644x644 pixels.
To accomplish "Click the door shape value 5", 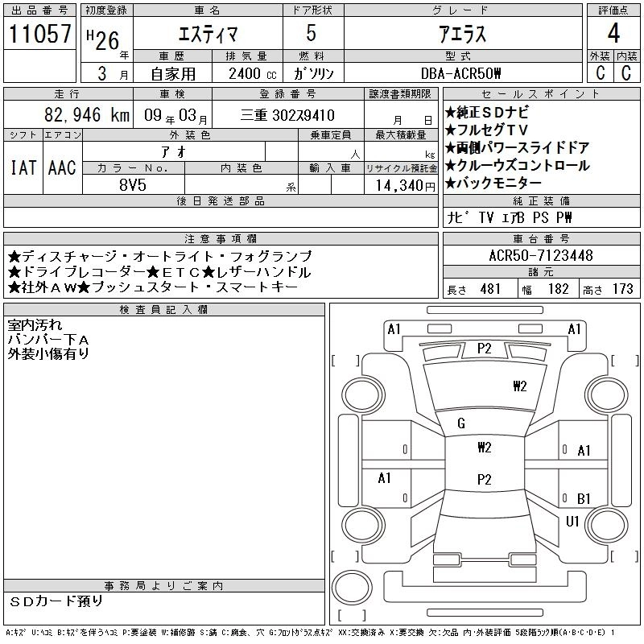I will 312,33.
